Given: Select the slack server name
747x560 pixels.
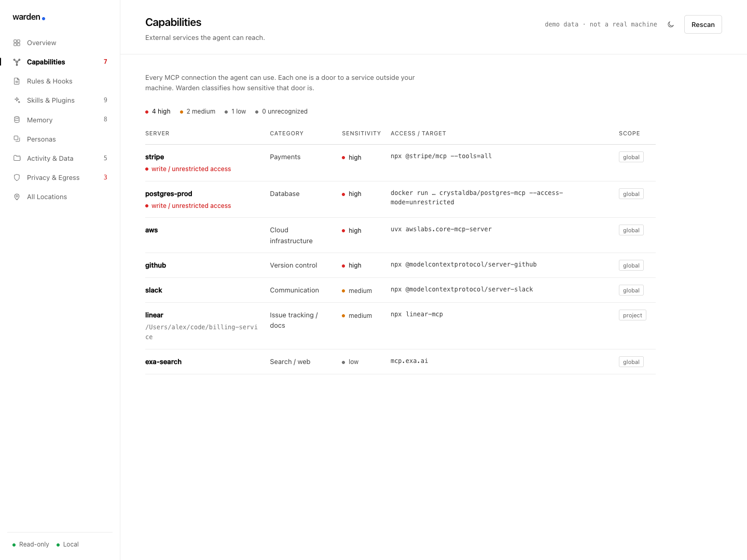Looking at the screenshot, I should (154, 290).
